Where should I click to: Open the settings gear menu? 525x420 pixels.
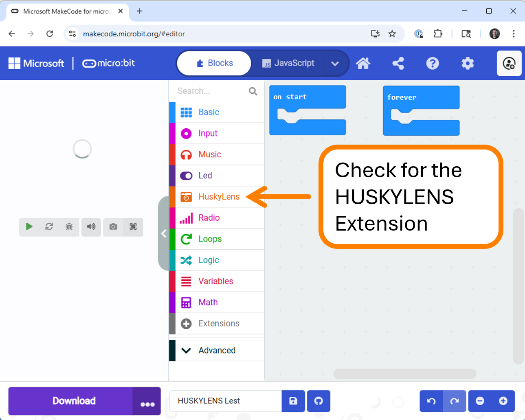(x=468, y=64)
